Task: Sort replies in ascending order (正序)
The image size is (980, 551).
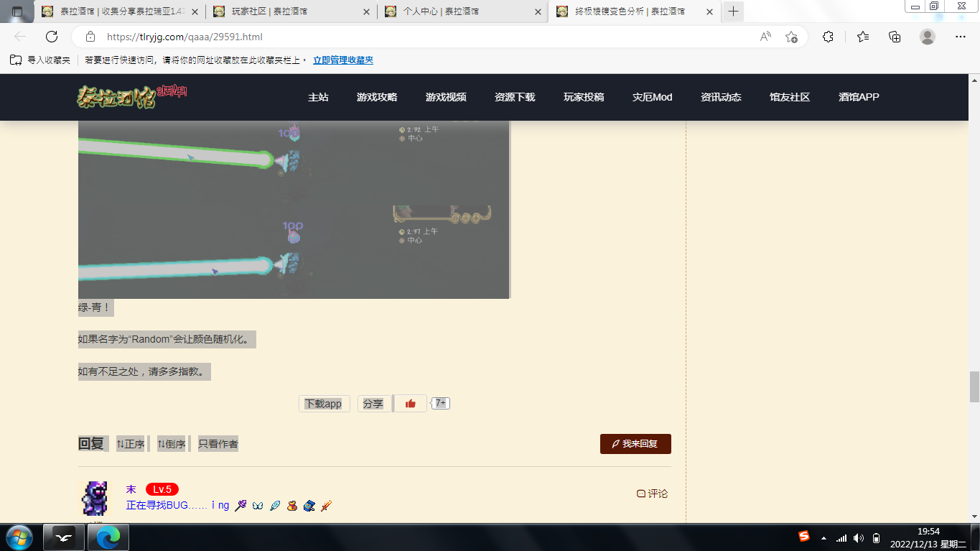Action: 131,444
